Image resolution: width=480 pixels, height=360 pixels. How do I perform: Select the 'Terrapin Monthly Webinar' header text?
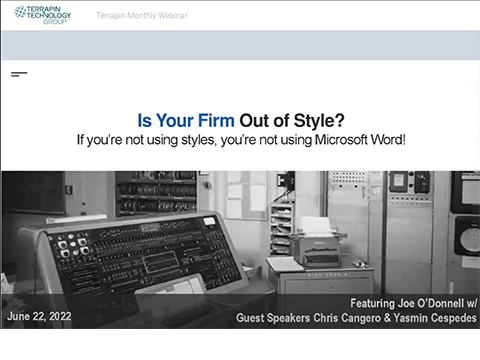tap(142, 15)
